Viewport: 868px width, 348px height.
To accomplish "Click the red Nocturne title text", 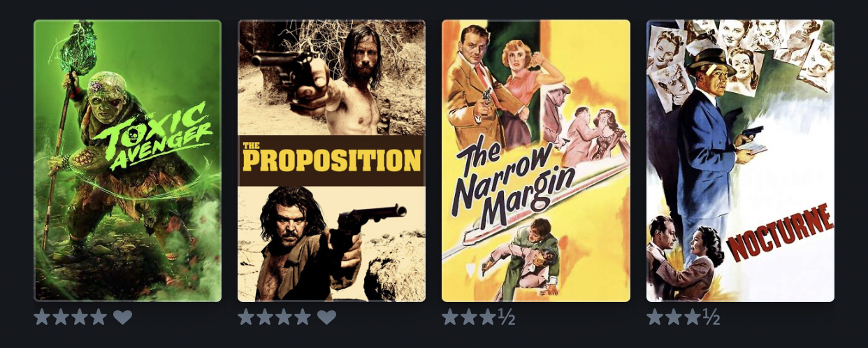I will tap(780, 233).
